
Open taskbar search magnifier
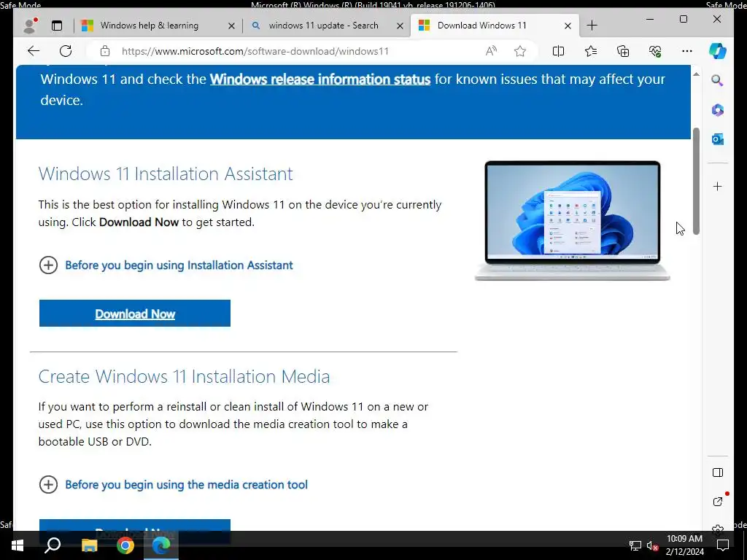[53, 545]
